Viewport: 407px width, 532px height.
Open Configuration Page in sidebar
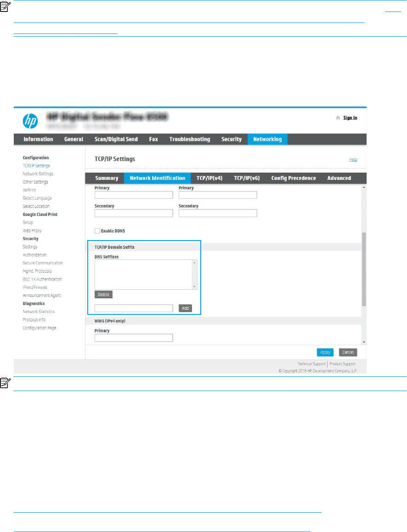tap(40, 328)
